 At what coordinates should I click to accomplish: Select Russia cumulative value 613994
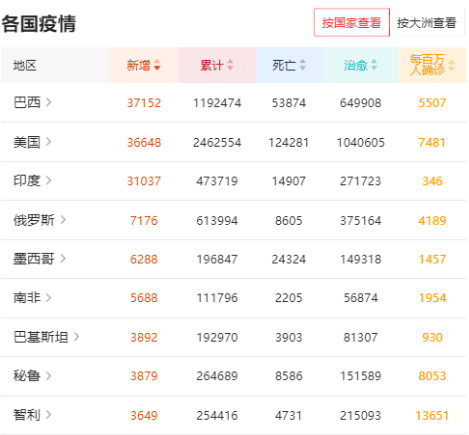click(x=217, y=220)
